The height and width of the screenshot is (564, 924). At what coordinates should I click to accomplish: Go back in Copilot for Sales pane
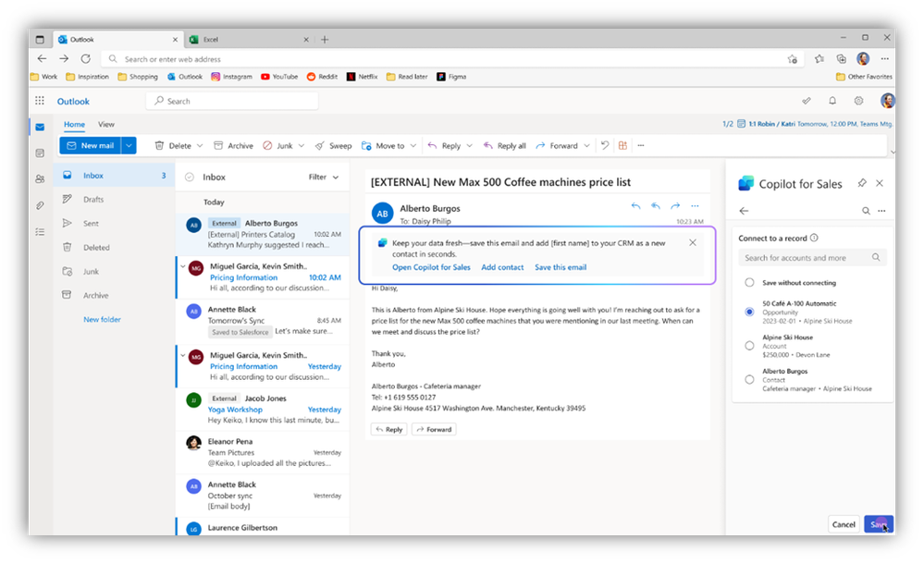745,211
